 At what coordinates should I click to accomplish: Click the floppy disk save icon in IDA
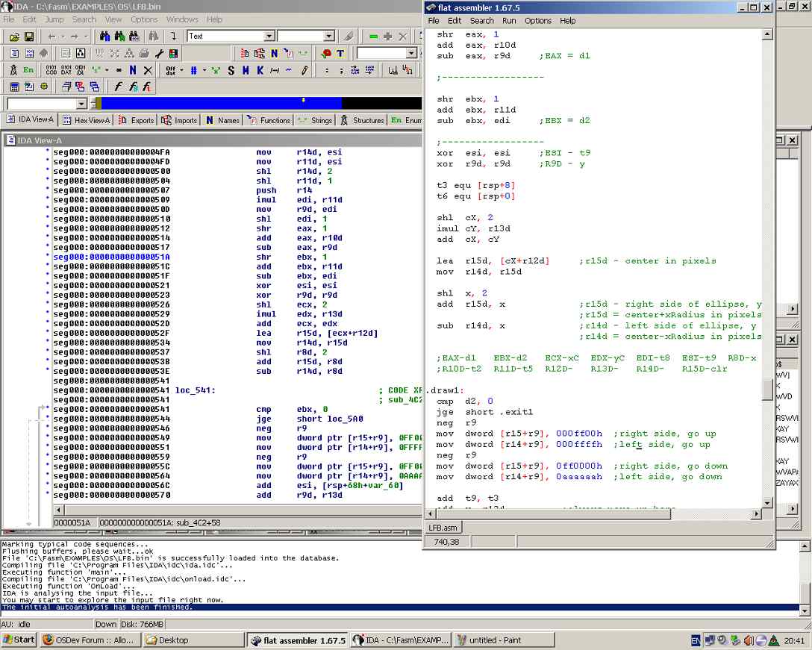(28, 37)
